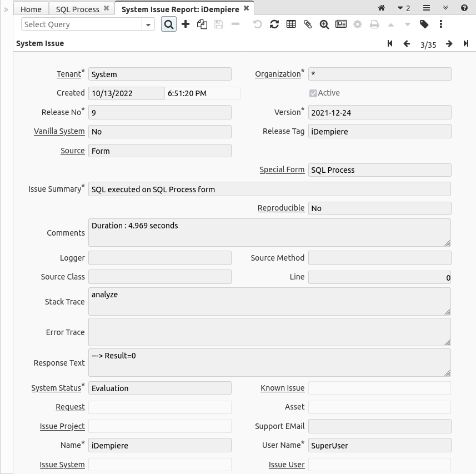476x474 pixels.
Task: Open the Select Query dropdown arrow
Action: [148, 24]
